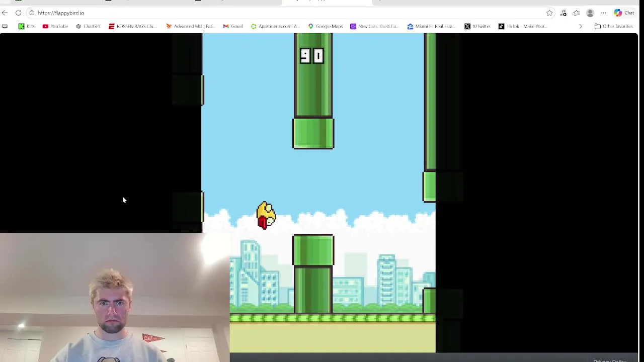Open the Kick bookmark
Viewport: 644px width, 362px height.
point(27,26)
